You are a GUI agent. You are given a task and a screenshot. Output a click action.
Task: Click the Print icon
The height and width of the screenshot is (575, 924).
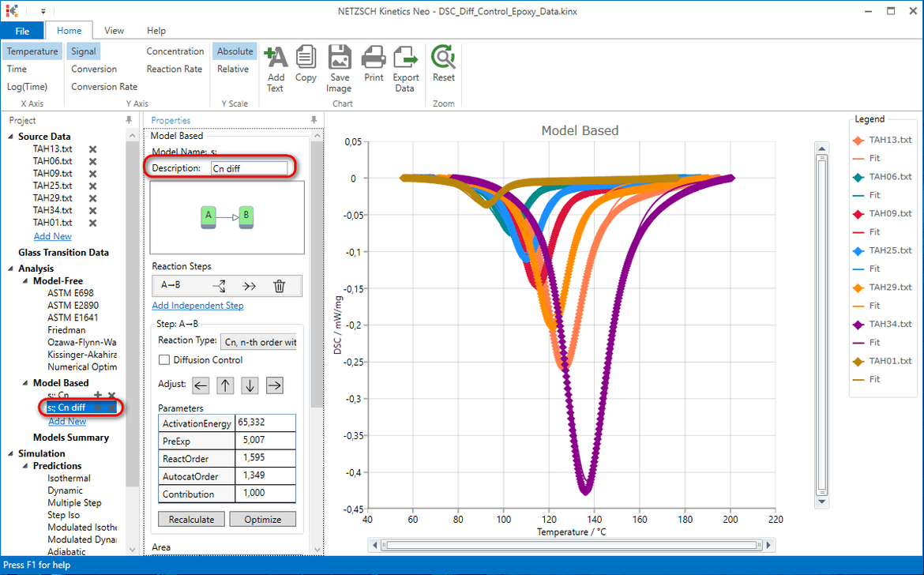[x=373, y=62]
